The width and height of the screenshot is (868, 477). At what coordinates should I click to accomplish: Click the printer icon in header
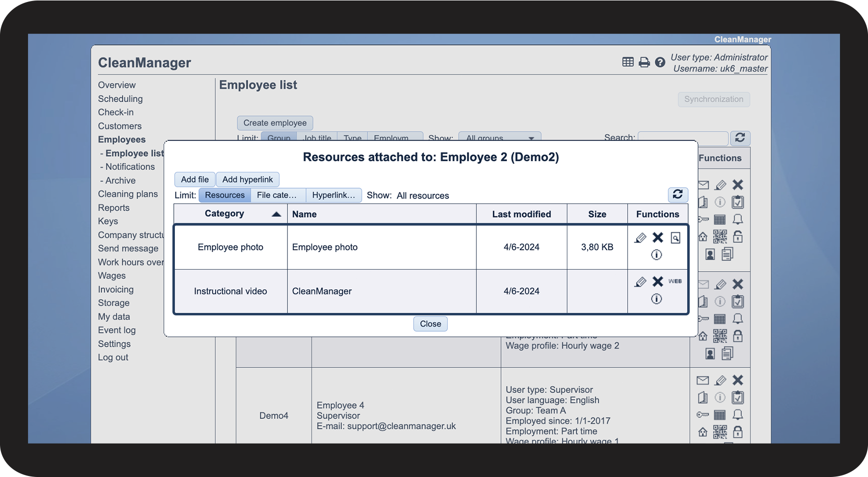coord(644,62)
